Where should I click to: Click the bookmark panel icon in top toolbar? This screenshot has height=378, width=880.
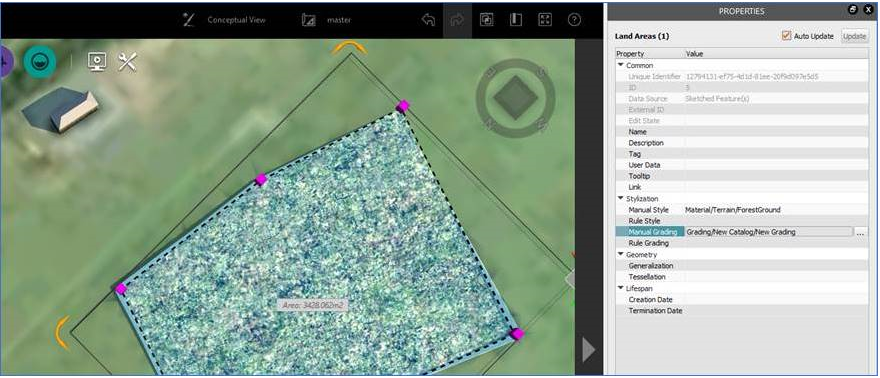(516, 20)
